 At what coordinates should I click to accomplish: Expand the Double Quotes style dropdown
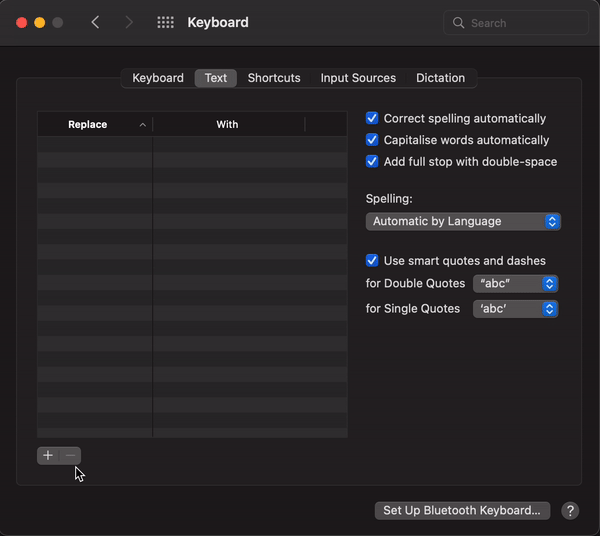tap(515, 284)
